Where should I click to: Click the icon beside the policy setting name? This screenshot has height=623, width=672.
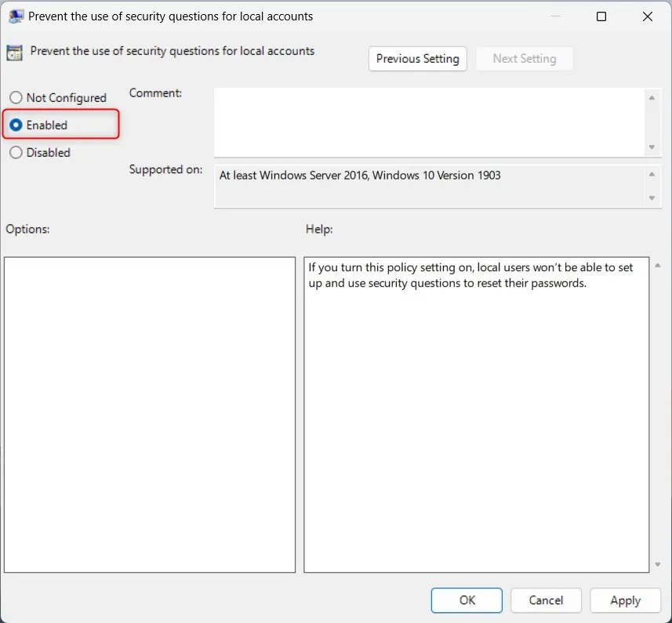(14, 51)
